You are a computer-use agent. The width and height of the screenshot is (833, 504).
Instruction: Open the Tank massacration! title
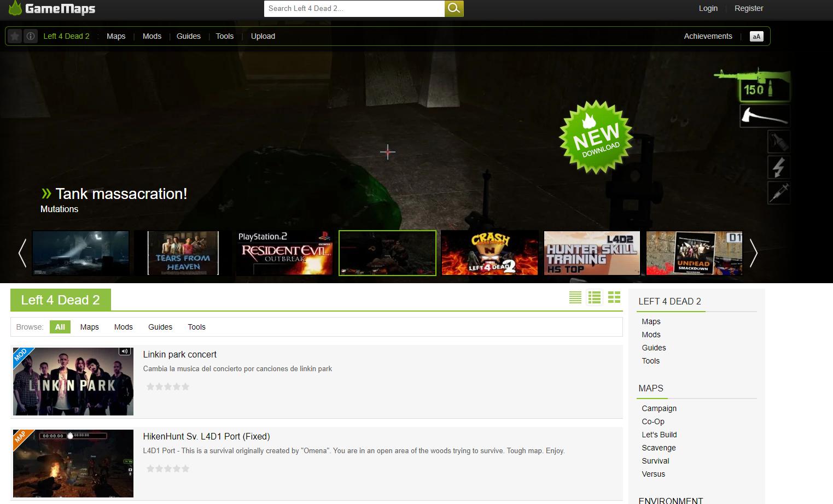point(121,194)
